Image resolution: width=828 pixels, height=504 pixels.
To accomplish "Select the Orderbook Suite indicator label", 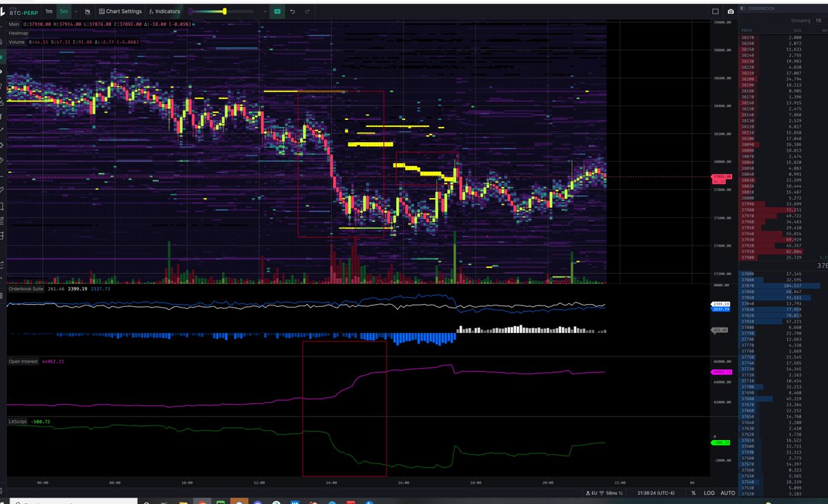I will (x=27, y=289).
